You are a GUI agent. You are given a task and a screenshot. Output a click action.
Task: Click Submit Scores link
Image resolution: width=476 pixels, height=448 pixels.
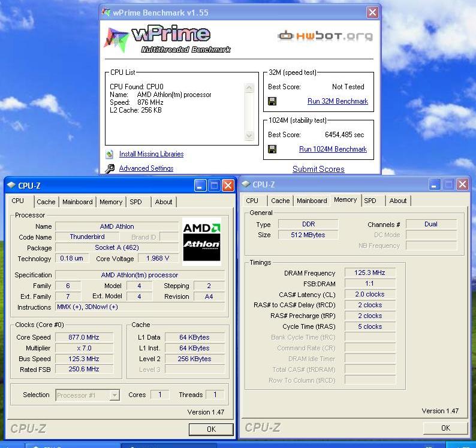318,169
